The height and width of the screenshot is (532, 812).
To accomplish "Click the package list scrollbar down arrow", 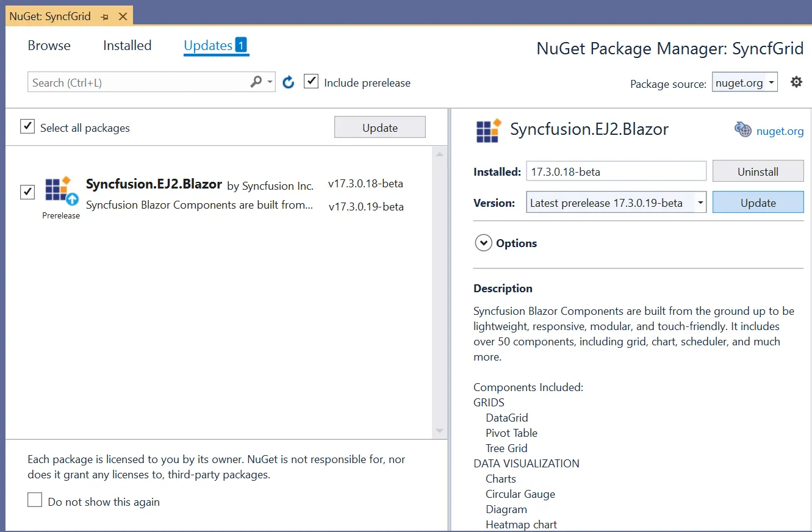I will point(439,431).
